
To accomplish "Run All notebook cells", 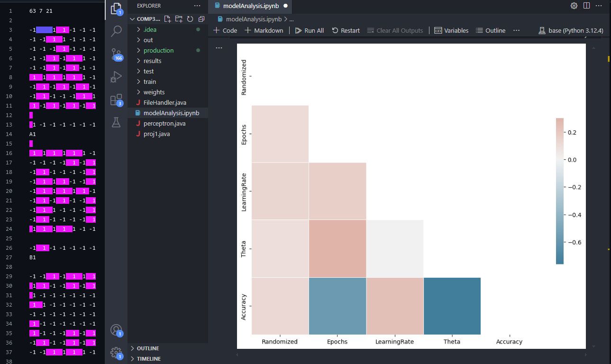I will click(310, 30).
